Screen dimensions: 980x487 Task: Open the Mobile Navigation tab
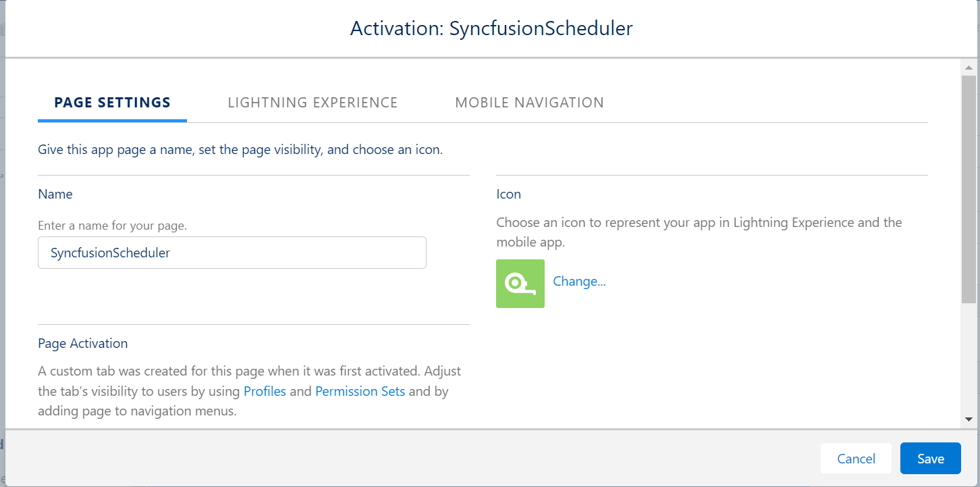tap(529, 103)
